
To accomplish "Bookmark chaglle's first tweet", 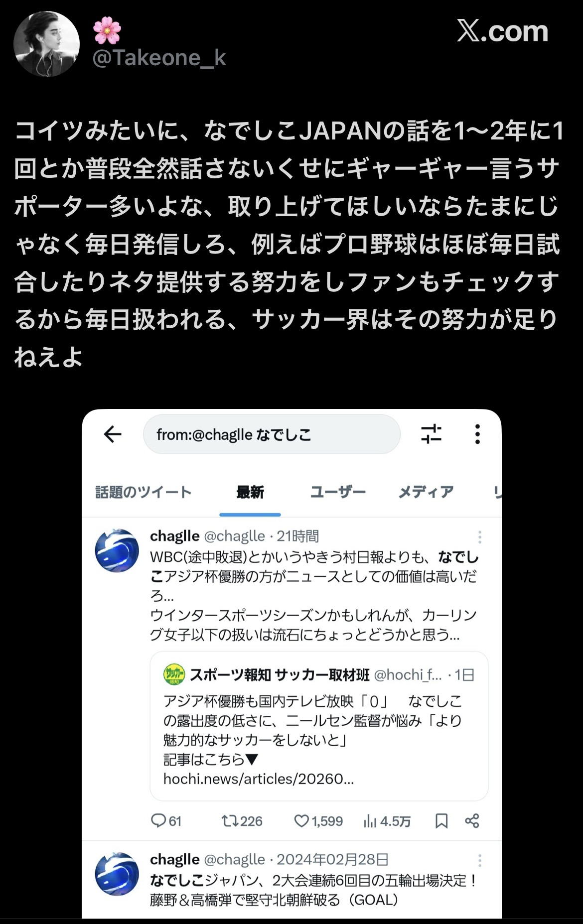I will point(441,820).
